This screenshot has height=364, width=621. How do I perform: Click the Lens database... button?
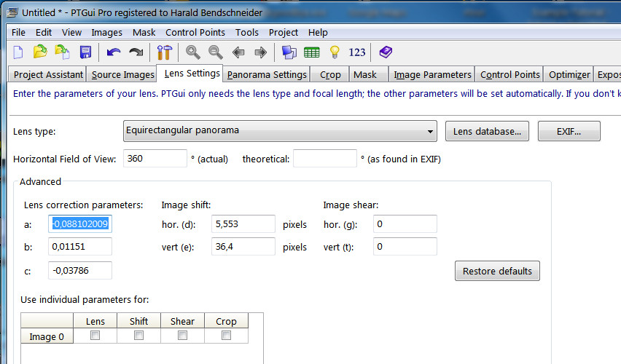click(x=486, y=131)
